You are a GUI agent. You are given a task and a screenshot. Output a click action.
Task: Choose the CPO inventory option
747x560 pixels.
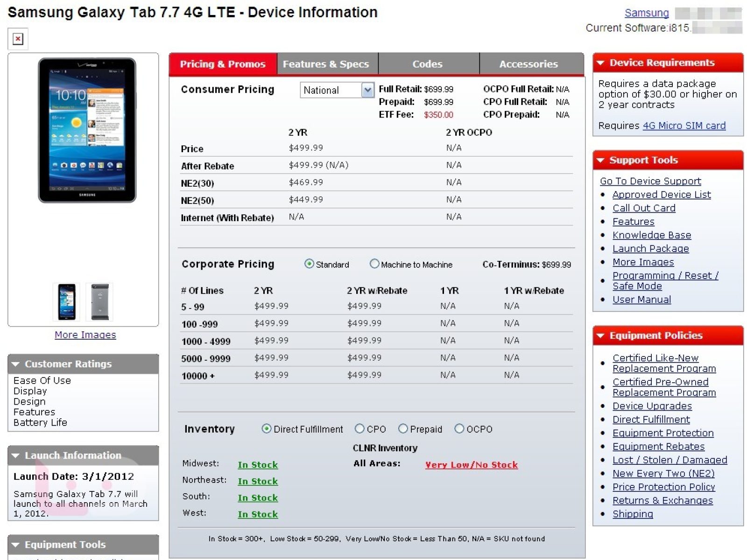[x=359, y=429]
